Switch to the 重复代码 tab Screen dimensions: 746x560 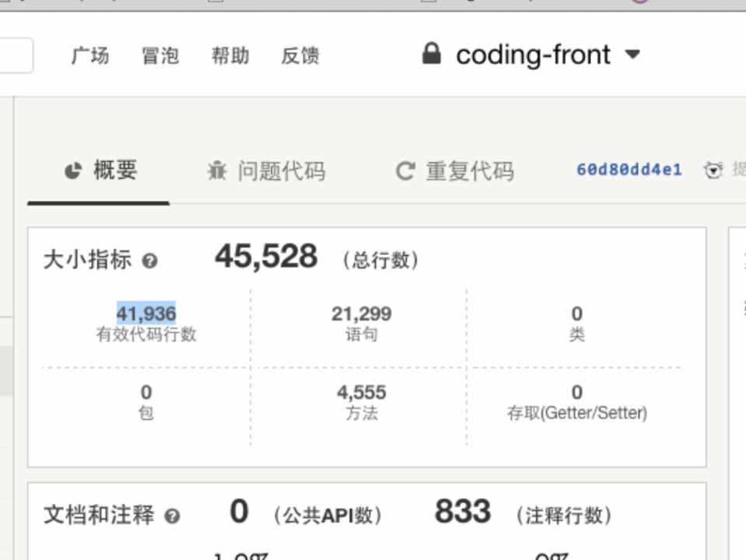pyautogui.click(x=469, y=171)
